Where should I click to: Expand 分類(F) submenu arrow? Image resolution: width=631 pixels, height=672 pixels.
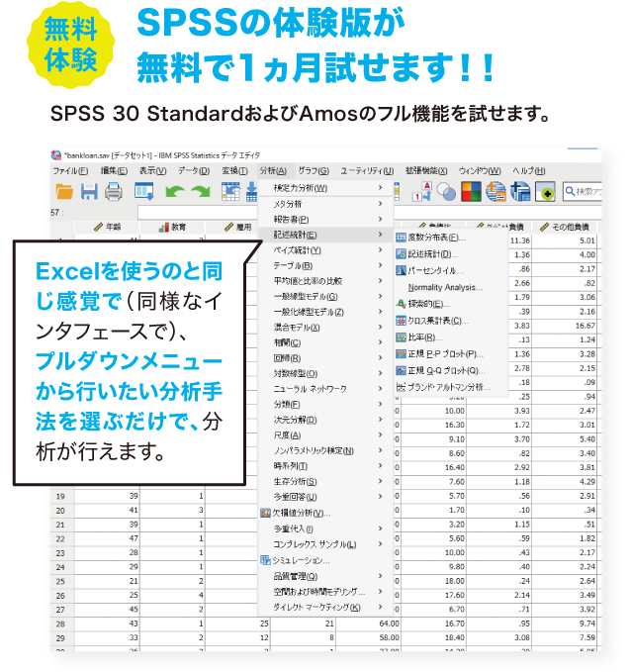pyautogui.click(x=380, y=404)
